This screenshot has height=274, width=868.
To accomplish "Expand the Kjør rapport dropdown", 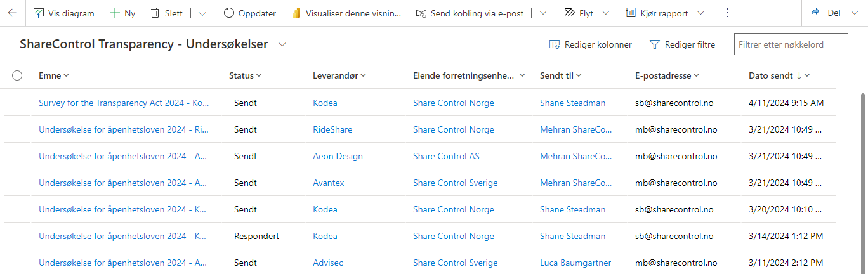I will (x=700, y=13).
